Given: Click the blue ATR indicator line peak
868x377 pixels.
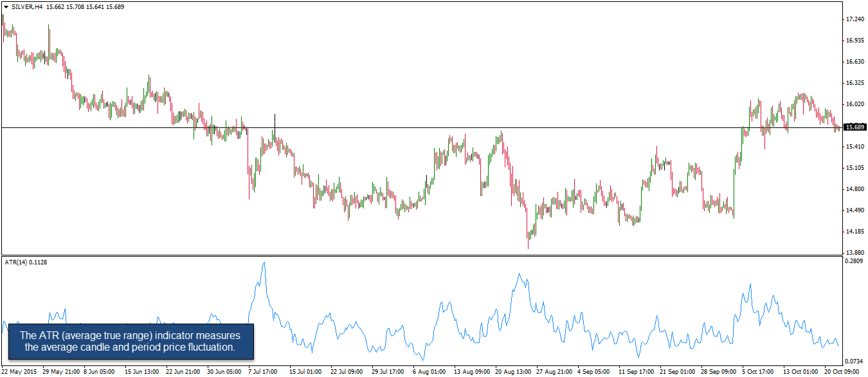Looking at the screenshot, I should click(x=264, y=262).
